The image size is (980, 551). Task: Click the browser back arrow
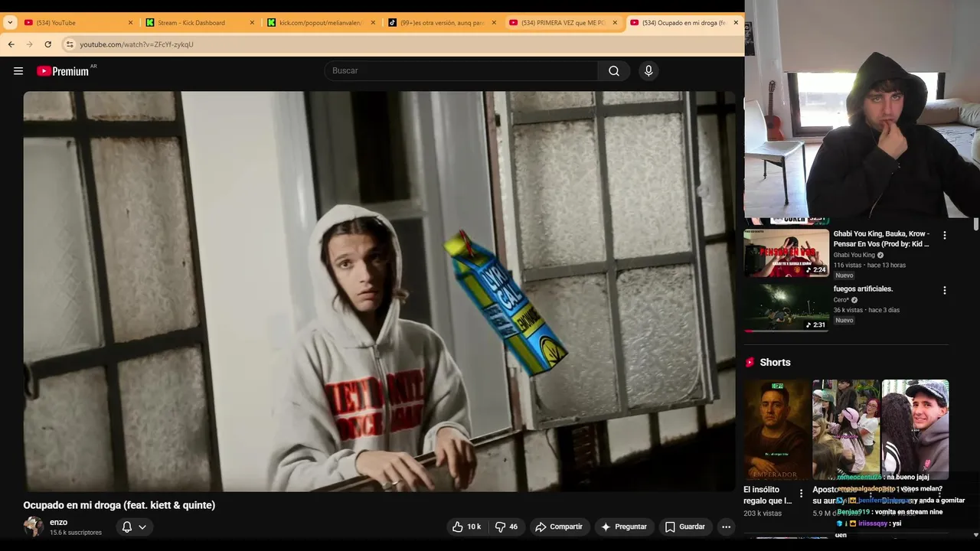[11, 44]
